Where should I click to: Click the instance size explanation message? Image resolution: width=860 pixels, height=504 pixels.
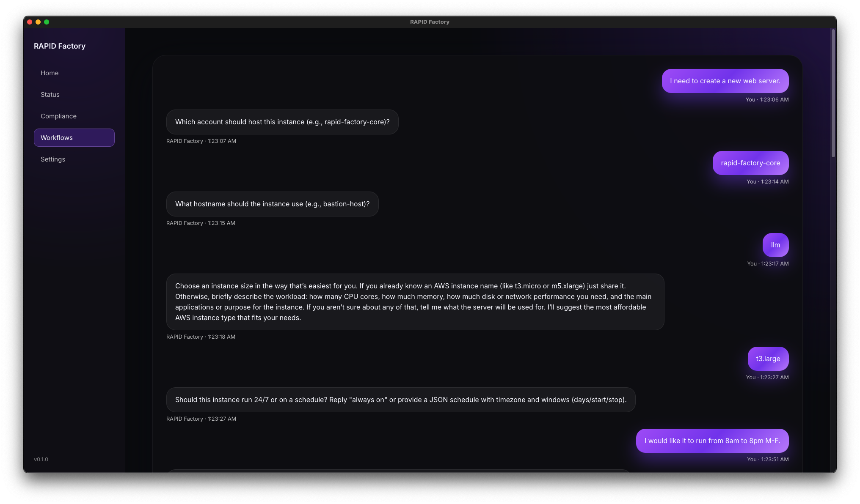pyautogui.click(x=415, y=301)
